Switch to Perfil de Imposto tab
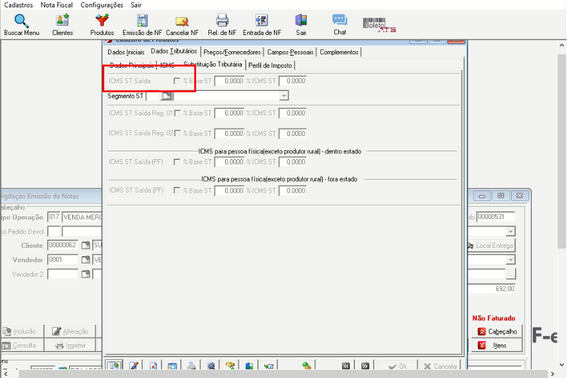The width and height of the screenshot is (567, 378). [x=270, y=65]
